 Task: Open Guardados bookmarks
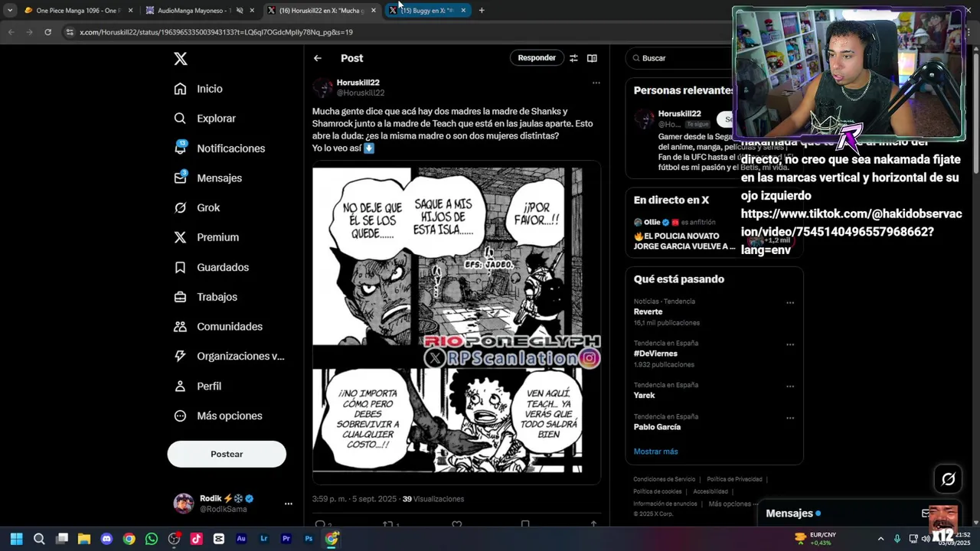(211, 267)
